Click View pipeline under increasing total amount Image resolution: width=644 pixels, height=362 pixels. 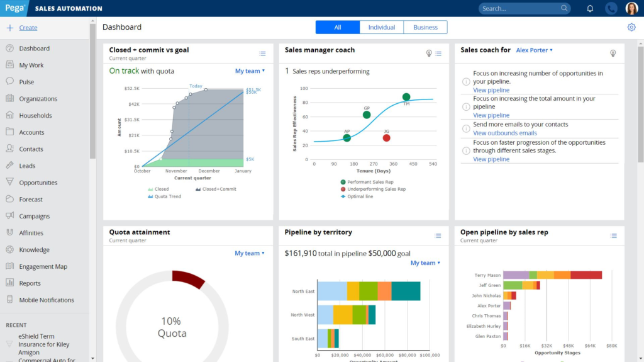click(491, 115)
